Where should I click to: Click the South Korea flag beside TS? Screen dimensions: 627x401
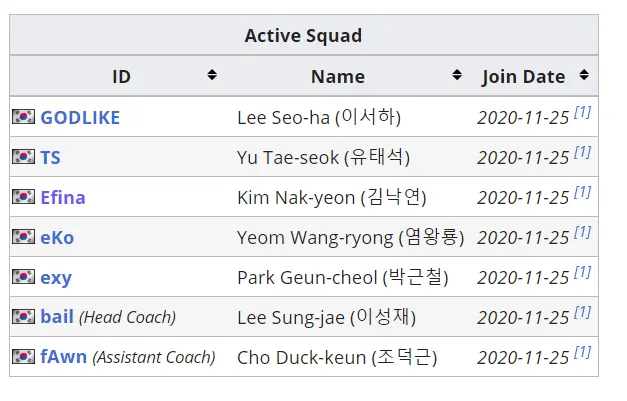[23, 157]
